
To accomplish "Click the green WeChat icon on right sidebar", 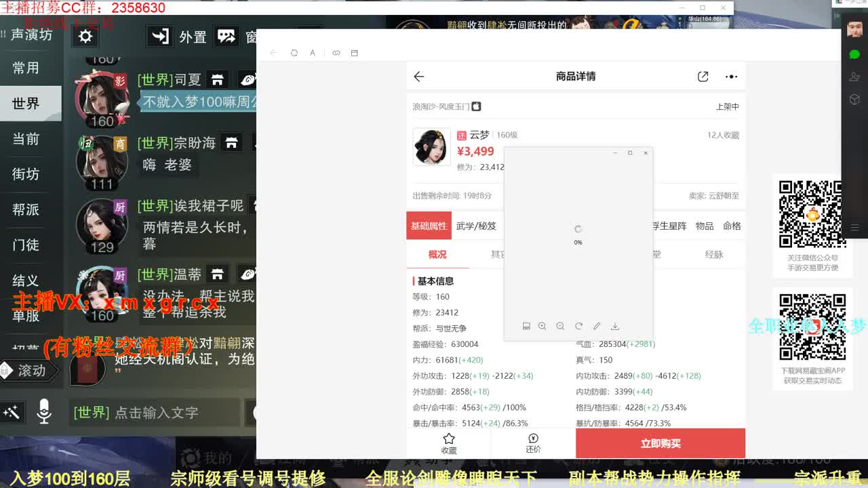I will pyautogui.click(x=854, y=54).
